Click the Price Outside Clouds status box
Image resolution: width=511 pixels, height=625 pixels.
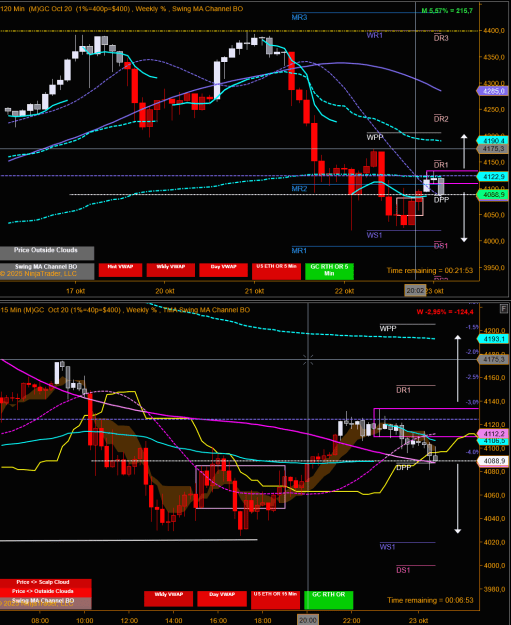pos(46,252)
